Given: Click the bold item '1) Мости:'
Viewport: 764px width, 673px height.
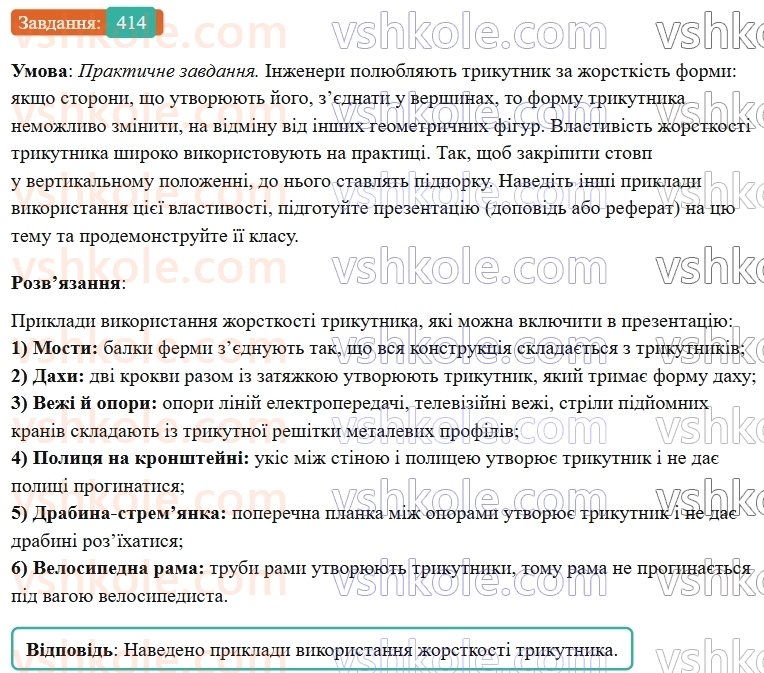Looking at the screenshot, I should (55, 348).
